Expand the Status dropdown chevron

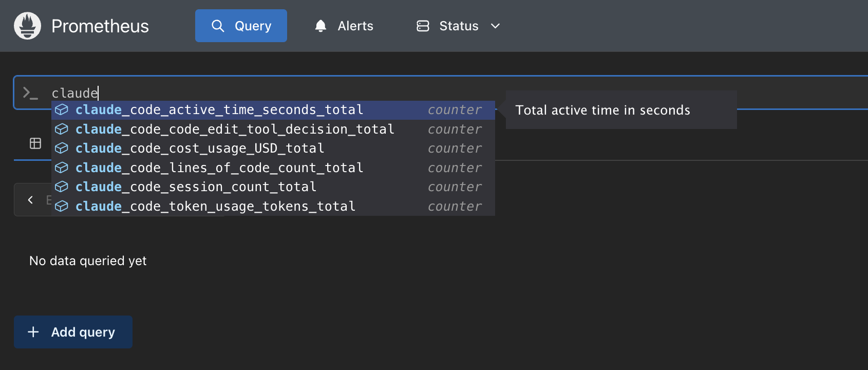tap(495, 26)
